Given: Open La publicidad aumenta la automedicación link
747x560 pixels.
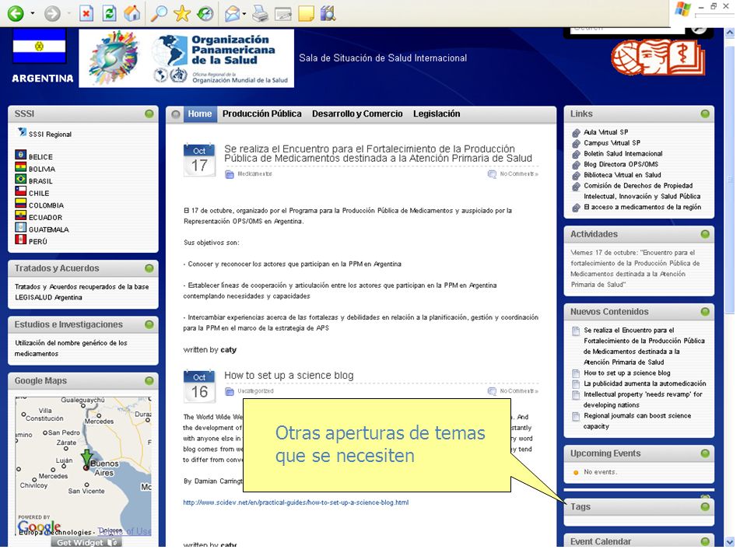Looking at the screenshot, I should [644, 383].
